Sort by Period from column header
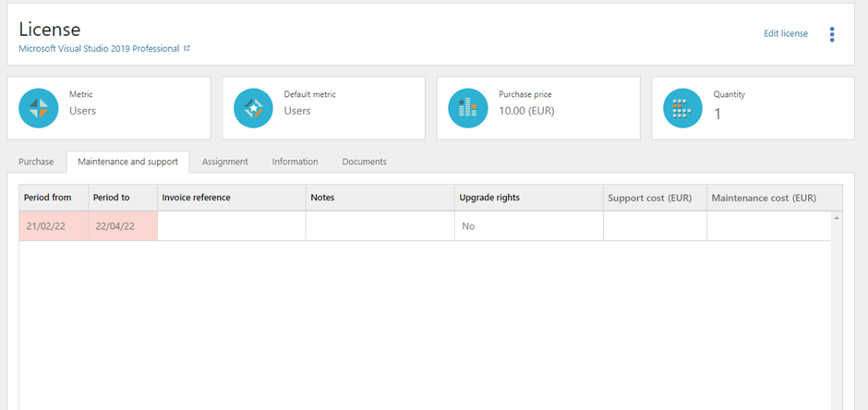This screenshot has height=410, width=868. coord(54,198)
